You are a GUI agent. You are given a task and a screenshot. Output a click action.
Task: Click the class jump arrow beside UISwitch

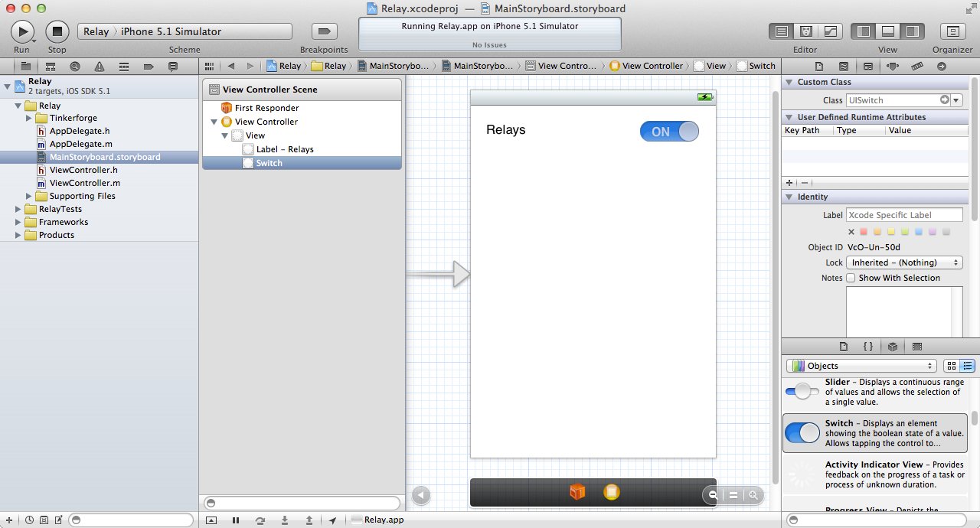[x=945, y=100]
